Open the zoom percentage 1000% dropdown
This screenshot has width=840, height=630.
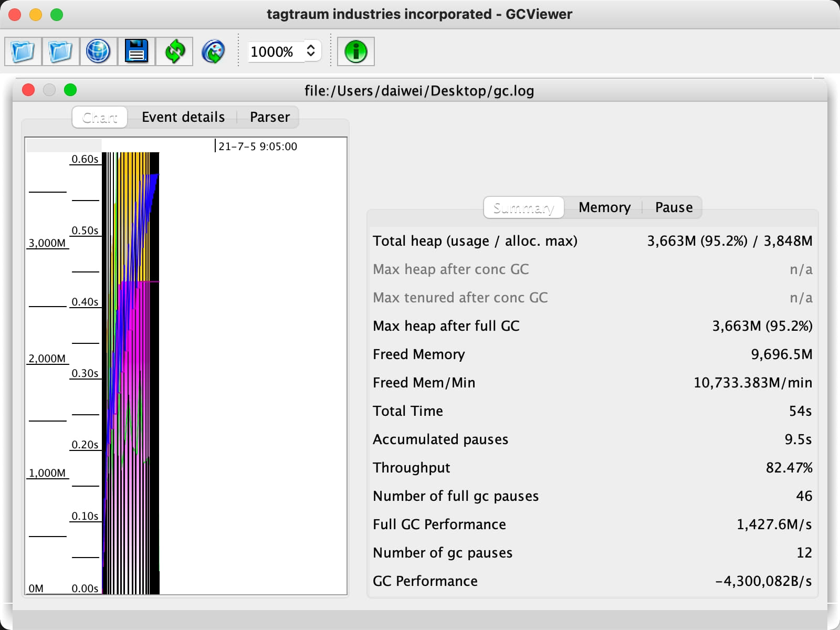coord(311,51)
